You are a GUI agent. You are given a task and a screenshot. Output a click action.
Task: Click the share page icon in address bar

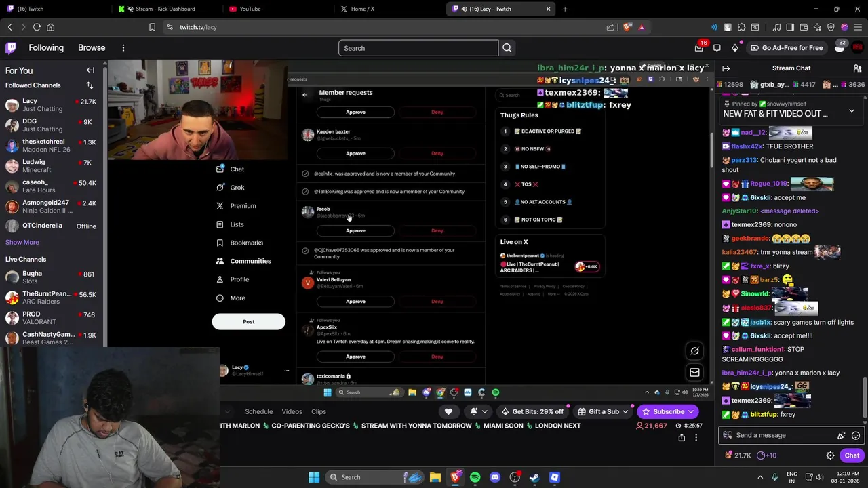coord(610,27)
